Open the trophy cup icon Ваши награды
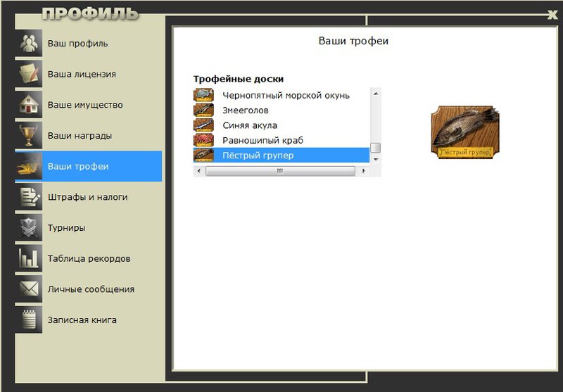This screenshot has height=392, width=563. [x=29, y=135]
